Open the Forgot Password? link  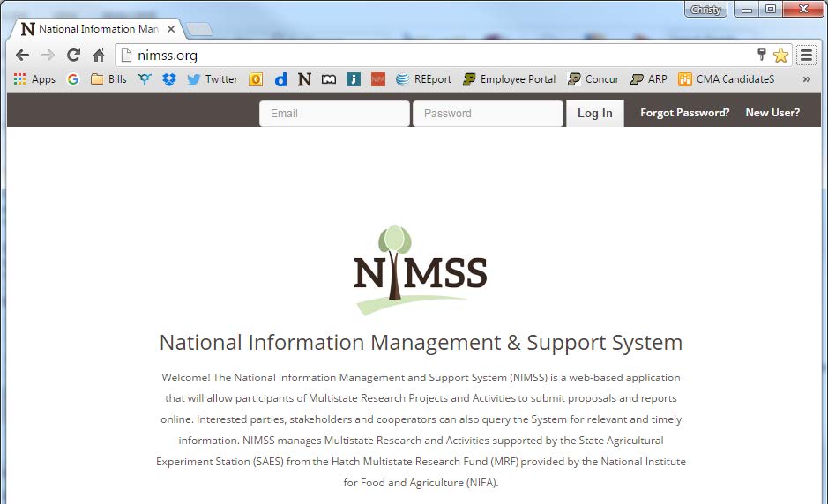(x=684, y=113)
